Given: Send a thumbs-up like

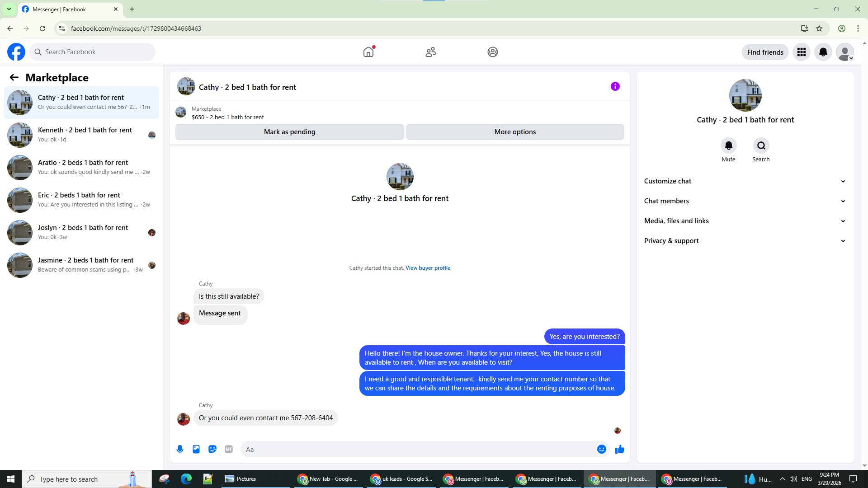Looking at the screenshot, I should pos(620,449).
